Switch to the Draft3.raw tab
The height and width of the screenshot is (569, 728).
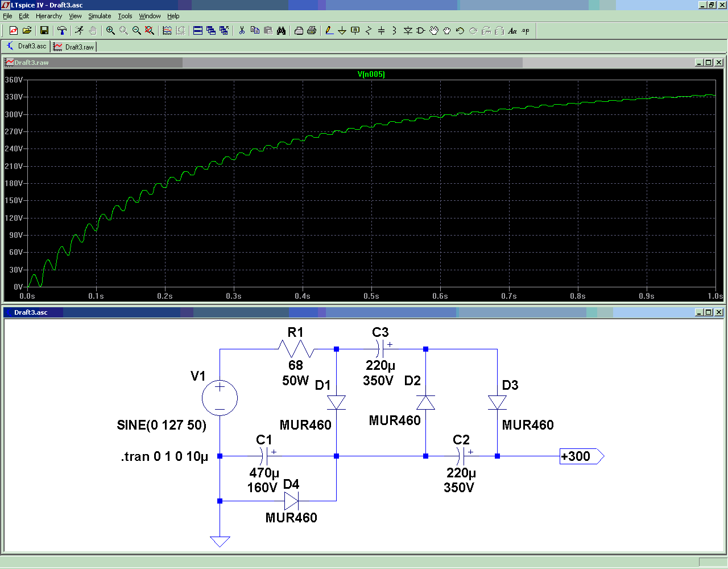coord(75,47)
